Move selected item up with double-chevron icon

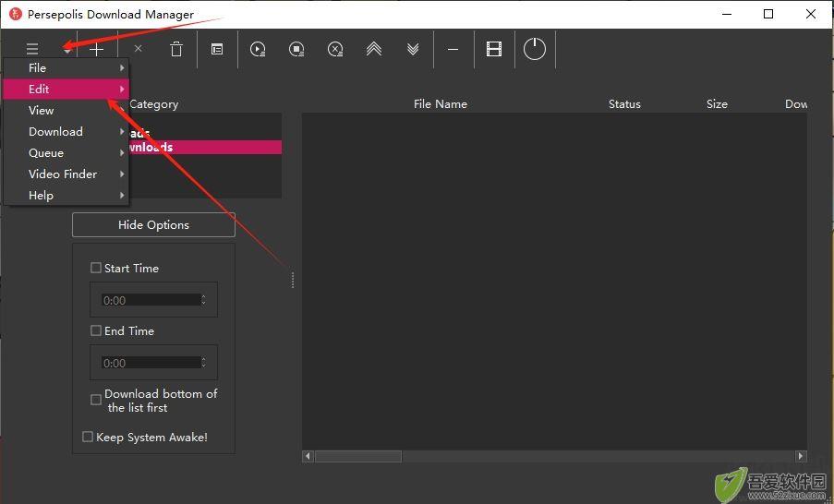pyautogui.click(x=374, y=49)
